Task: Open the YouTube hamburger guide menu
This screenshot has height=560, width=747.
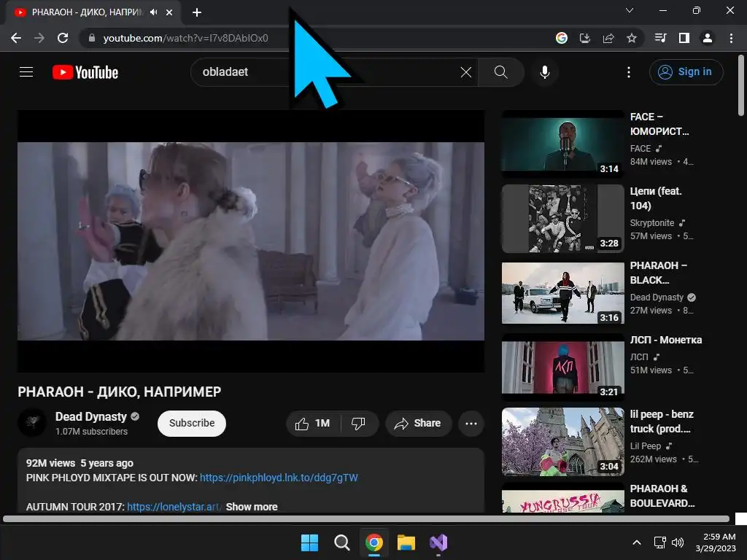Action: coord(26,72)
